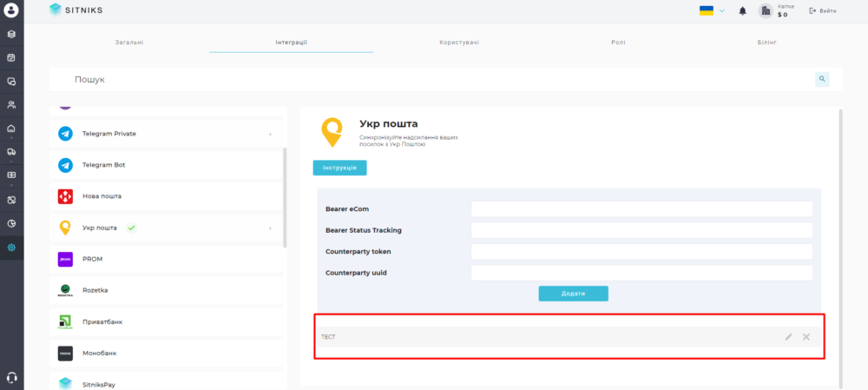
Task: Switch to the Ролі tab
Action: pyautogui.click(x=619, y=43)
